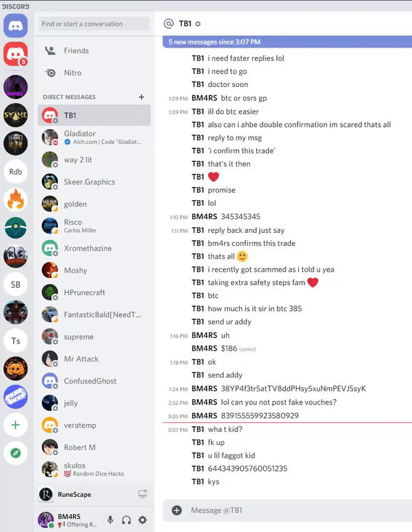The height and width of the screenshot is (532, 412).
Task: Attach file using plus button in message box
Action: click(177, 510)
